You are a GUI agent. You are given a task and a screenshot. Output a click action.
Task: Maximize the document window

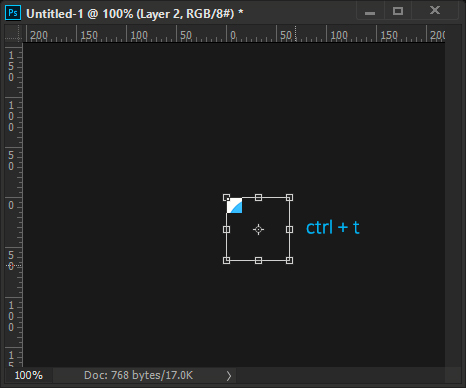tap(398, 11)
